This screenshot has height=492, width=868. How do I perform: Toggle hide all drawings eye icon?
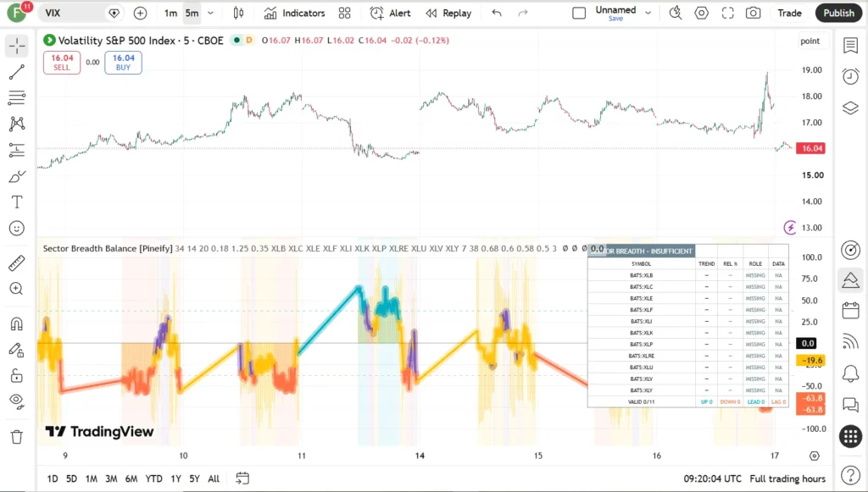click(x=17, y=401)
